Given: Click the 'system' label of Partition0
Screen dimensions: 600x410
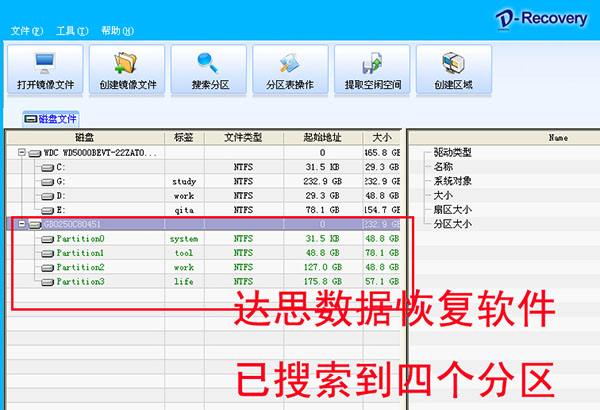Looking at the screenshot, I should 184,239.
